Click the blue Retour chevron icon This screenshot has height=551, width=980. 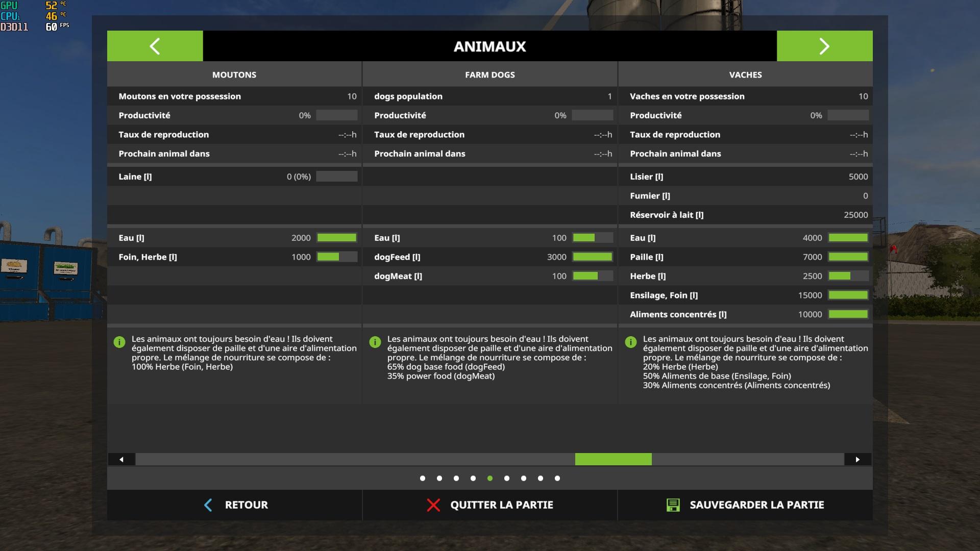tap(208, 505)
